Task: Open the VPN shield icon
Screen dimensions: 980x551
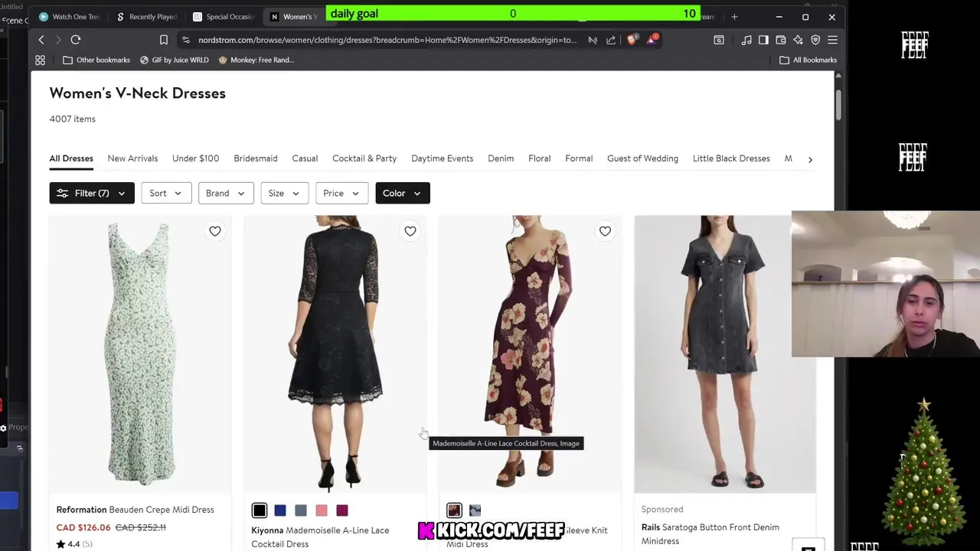Action: click(815, 40)
